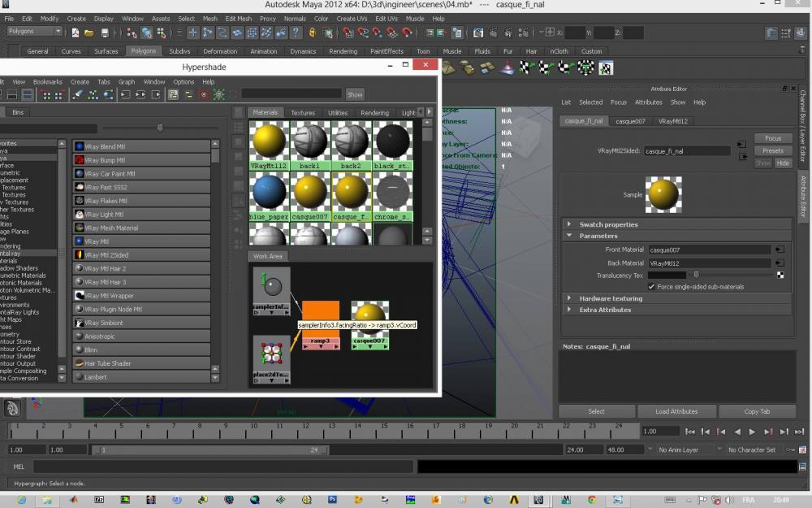Toggle the Attribute Editor panel icon at top right
Image resolution: width=812 pixels, height=508 pixels.
771,33
